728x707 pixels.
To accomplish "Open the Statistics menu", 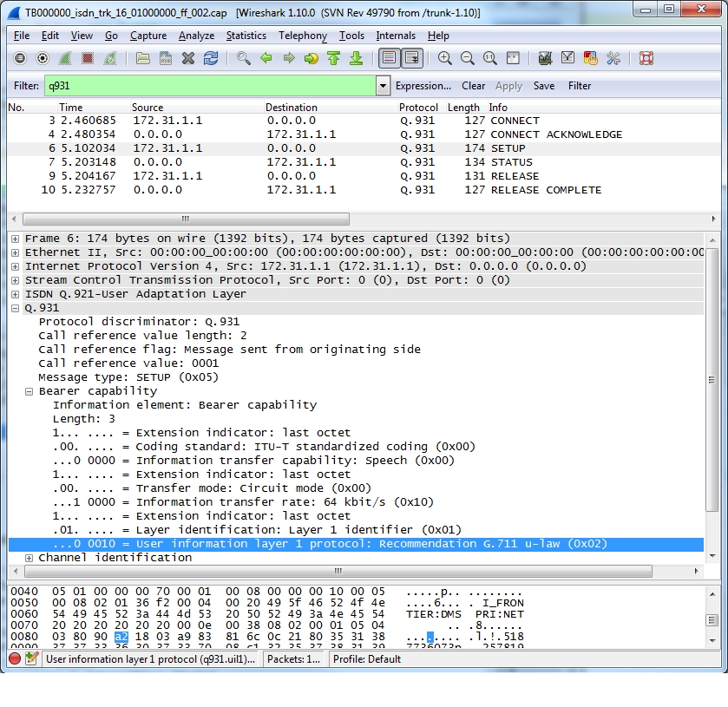I will tap(246, 36).
